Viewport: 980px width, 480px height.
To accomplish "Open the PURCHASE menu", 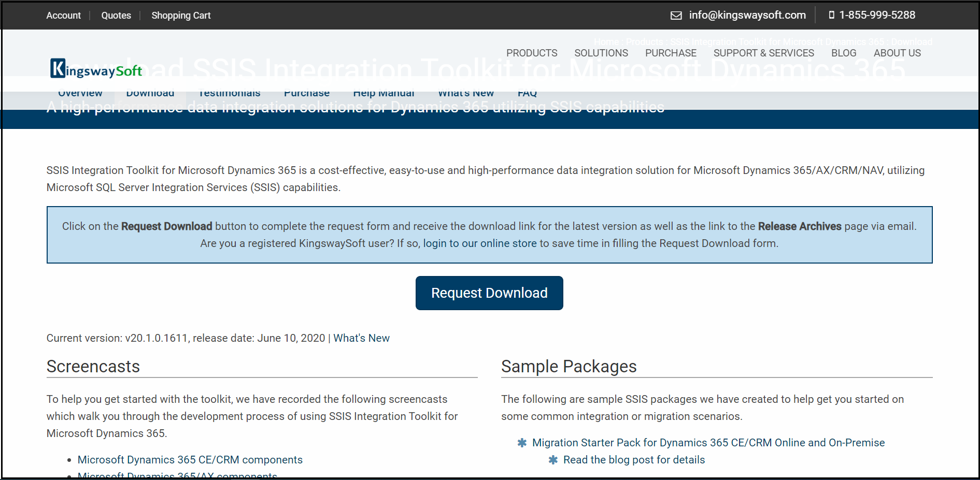I will point(671,53).
